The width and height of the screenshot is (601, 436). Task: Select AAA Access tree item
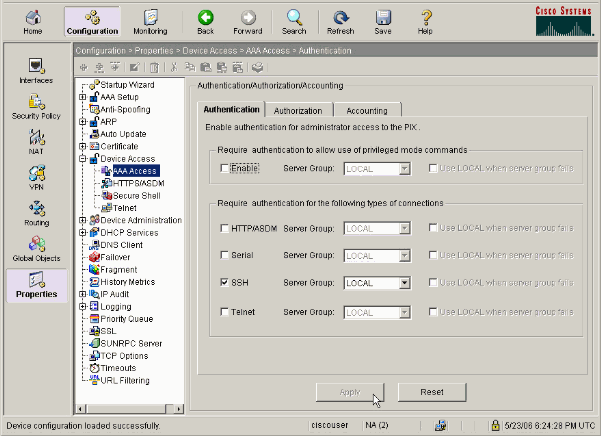click(x=135, y=171)
